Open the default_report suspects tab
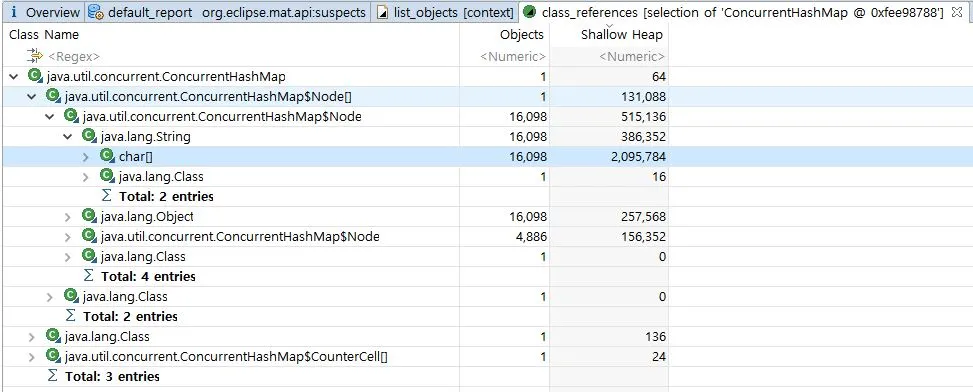 pyautogui.click(x=227, y=12)
